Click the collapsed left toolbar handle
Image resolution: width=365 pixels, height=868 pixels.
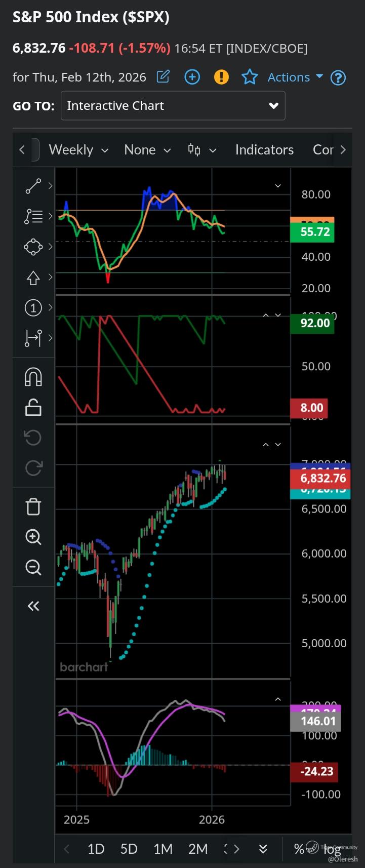tap(35, 150)
